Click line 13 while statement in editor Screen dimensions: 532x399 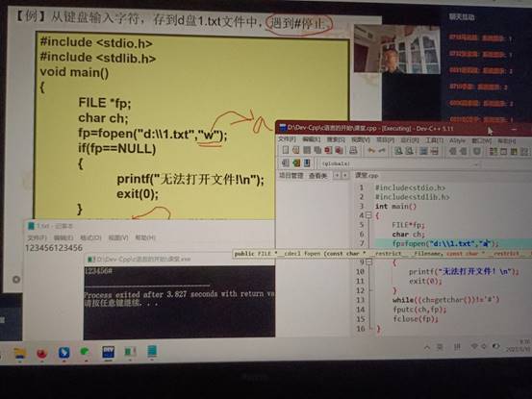click(445, 300)
